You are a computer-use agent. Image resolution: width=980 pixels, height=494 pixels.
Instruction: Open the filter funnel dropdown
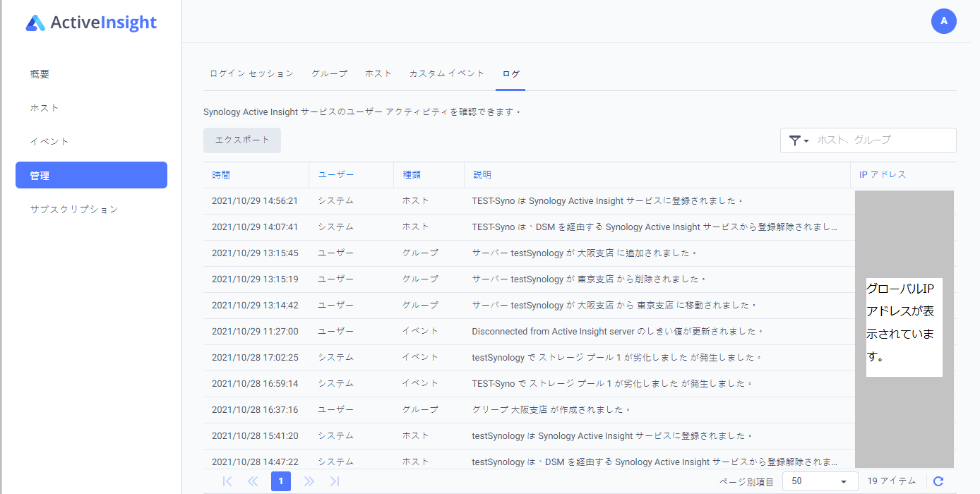799,140
